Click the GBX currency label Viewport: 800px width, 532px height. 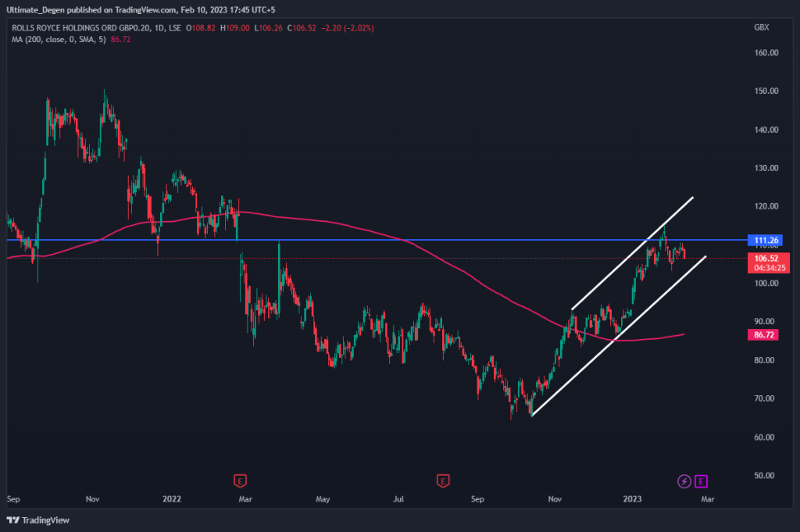(761, 27)
